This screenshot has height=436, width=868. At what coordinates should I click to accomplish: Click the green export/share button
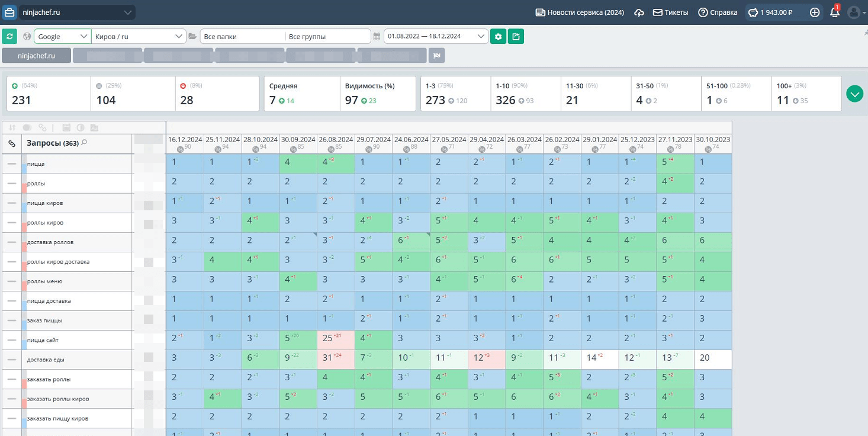click(516, 37)
